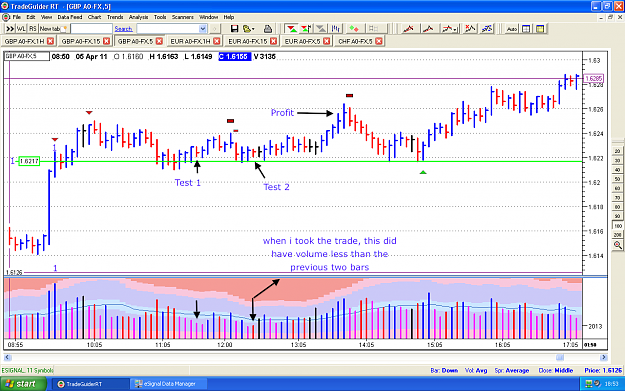Toggle red/green indicators with flag icon

[306, 29]
